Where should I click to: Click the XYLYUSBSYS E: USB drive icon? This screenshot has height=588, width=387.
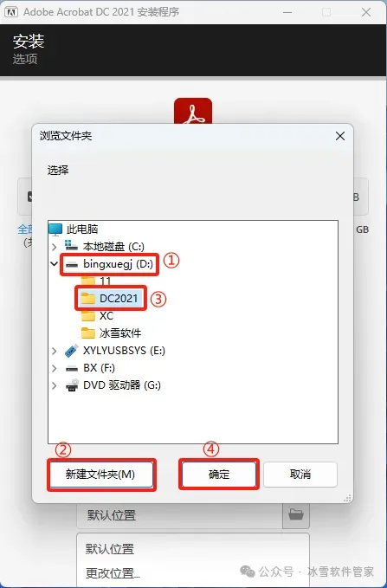coord(71,350)
